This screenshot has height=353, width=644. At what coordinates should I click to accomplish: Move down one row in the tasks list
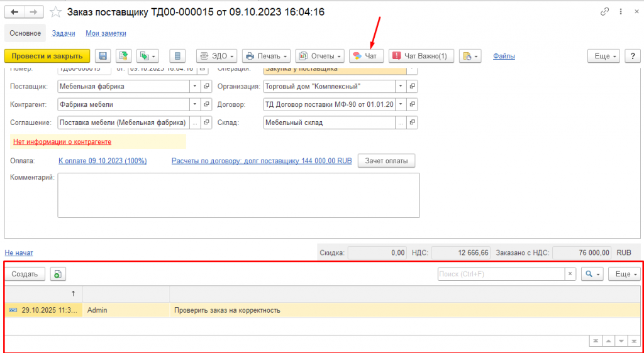point(621,341)
